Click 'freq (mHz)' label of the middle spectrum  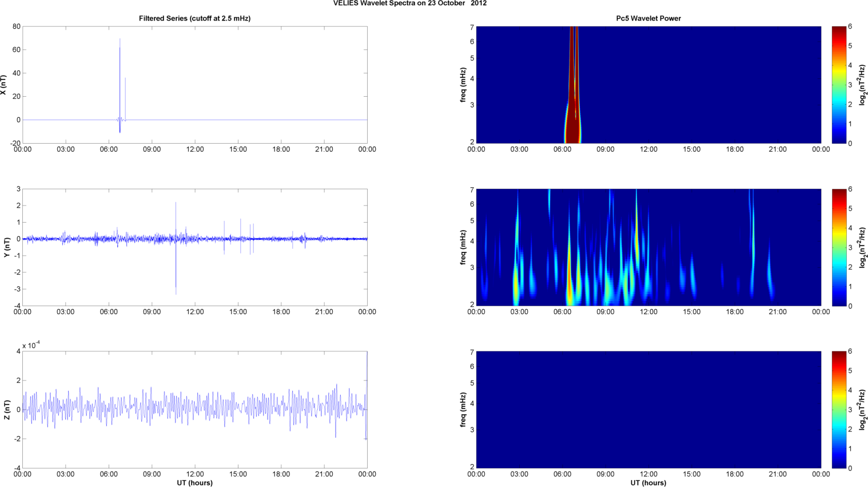click(463, 247)
